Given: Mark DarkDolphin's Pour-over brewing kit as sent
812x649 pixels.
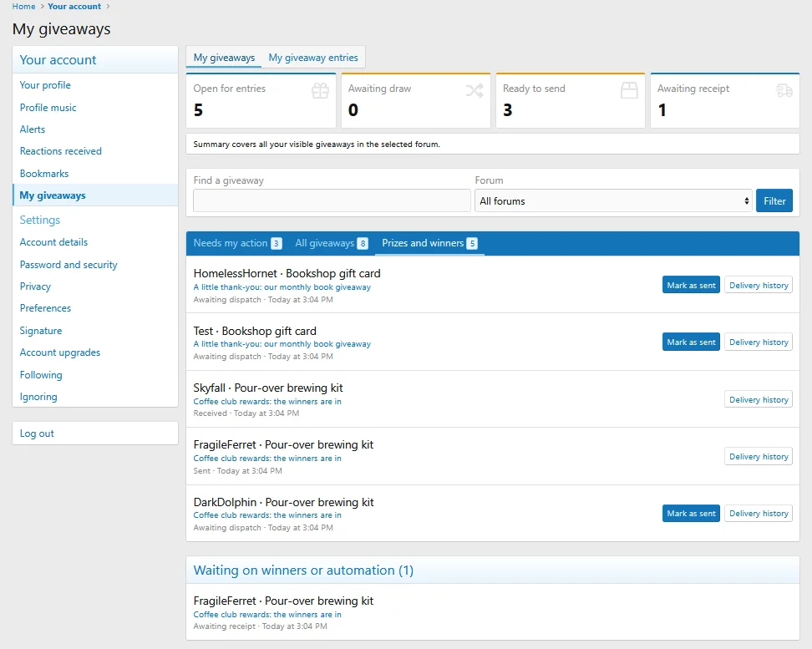Looking at the screenshot, I should (691, 514).
